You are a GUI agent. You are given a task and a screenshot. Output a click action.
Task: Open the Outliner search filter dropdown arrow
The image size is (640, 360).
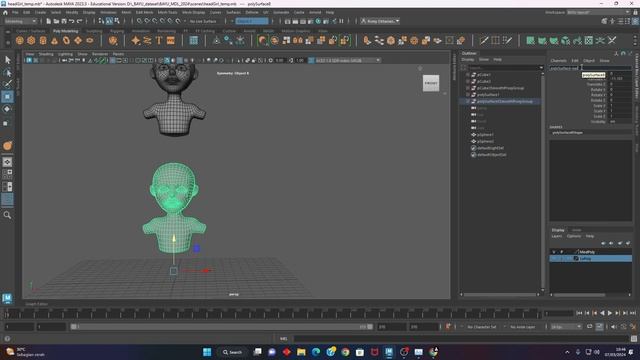click(541, 67)
